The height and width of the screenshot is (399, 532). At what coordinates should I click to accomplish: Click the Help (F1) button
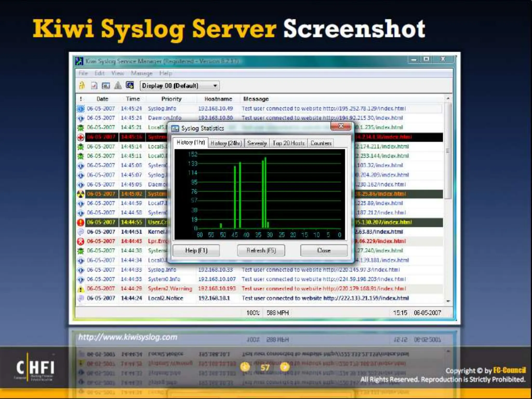click(x=196, y=250)
